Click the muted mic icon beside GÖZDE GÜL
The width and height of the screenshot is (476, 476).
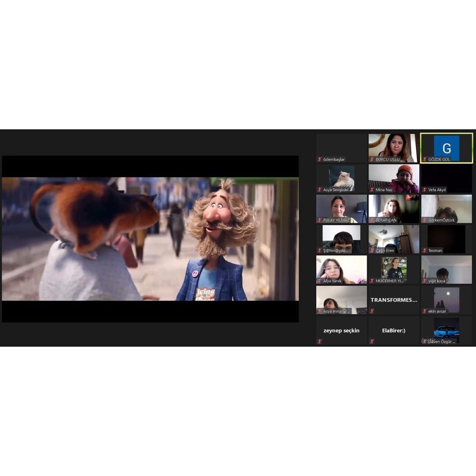point(425,160)
